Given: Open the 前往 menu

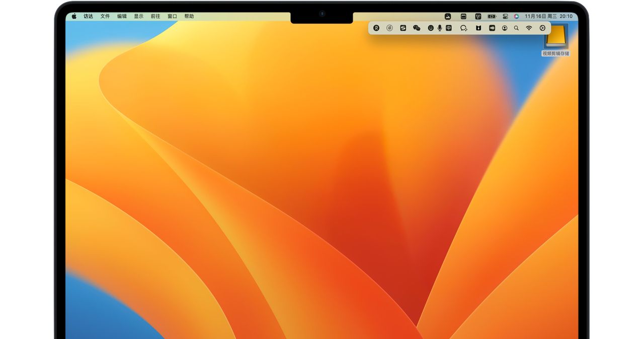Looking at the screenshot, I should coord(155,16).
